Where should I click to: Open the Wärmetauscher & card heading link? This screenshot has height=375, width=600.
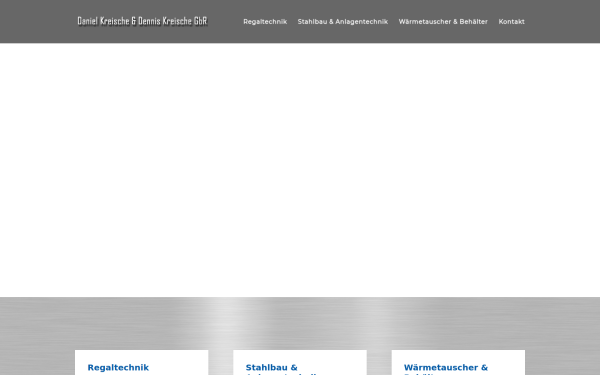pyautogui.click(x=446, y=369)
